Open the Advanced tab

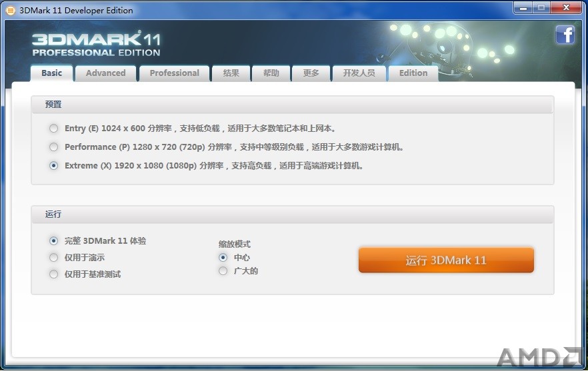pyautogui.click(x=106, y=73)
